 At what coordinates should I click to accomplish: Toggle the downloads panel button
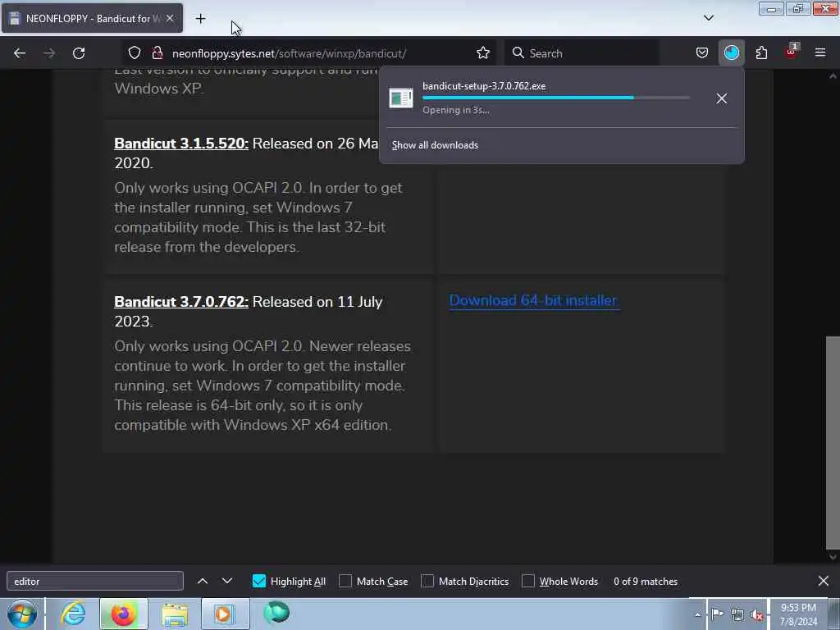click(x=731, y=53)
